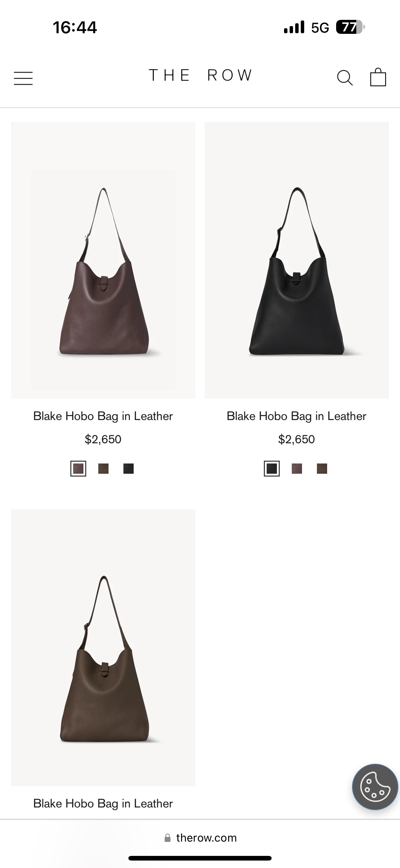
Task: Select the outlined black swatch under second bag
Action: [x=272, y=468]
